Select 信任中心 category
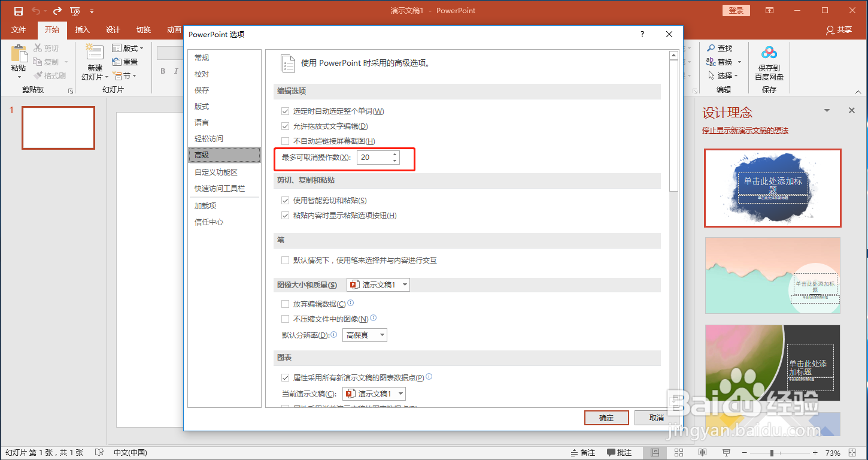 pyautogui.click(x=224, y=222)
